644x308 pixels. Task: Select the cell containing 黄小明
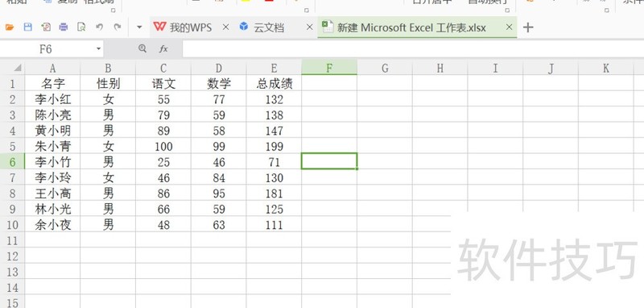click(x=52, y=131)
